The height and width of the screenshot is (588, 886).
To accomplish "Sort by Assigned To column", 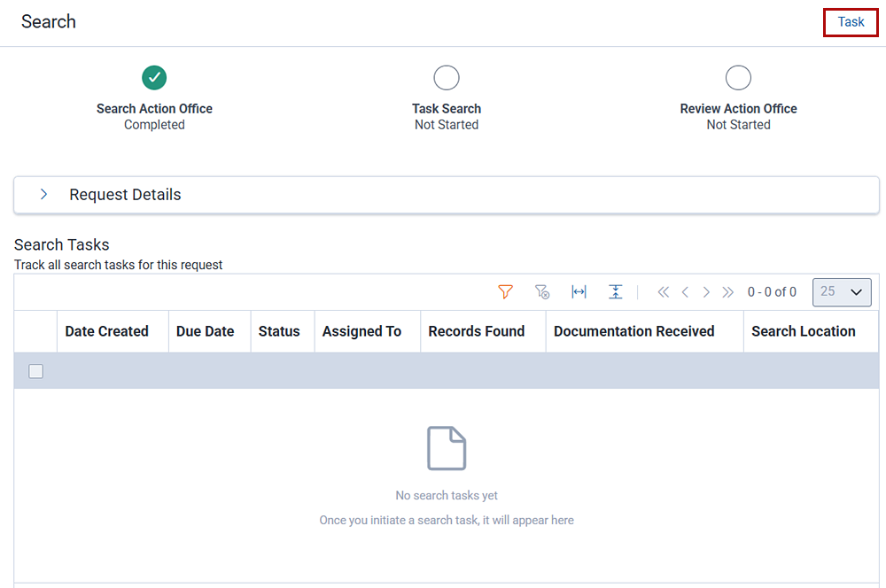I will (361, 331).
